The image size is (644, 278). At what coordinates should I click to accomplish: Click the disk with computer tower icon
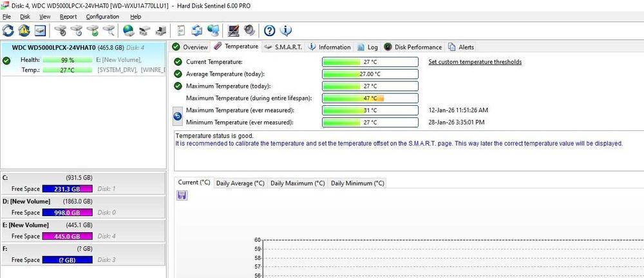(160, 30)
